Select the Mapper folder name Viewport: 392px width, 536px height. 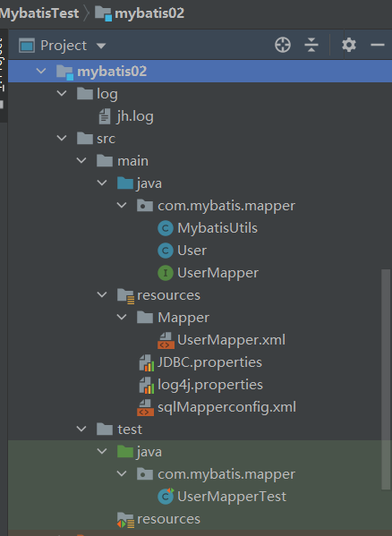coord(183,318)
